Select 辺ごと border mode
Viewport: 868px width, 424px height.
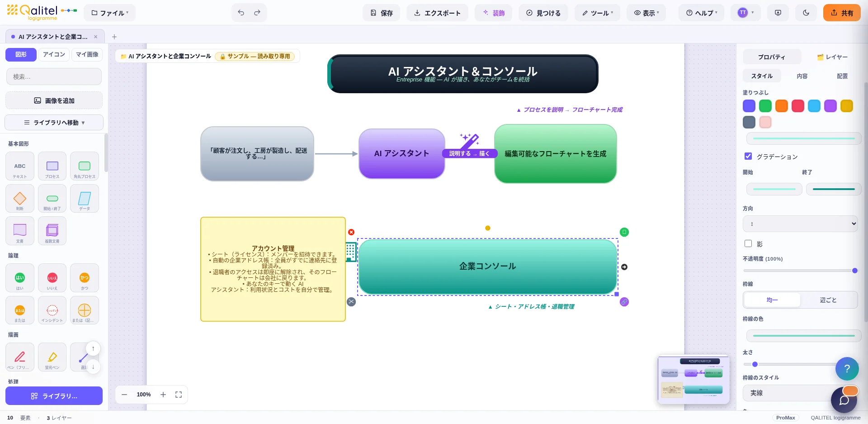coord(828,300)
